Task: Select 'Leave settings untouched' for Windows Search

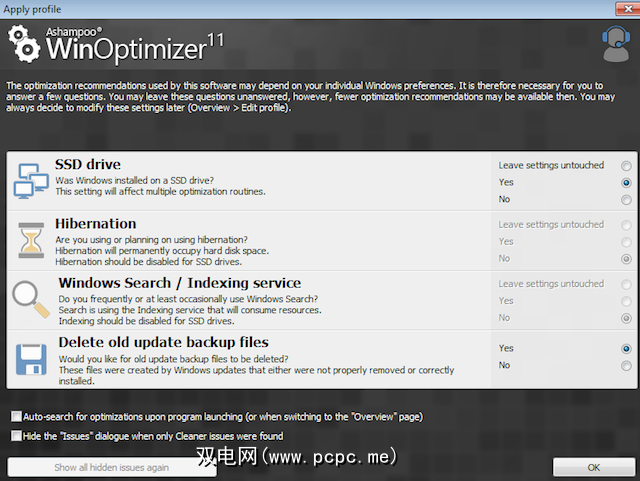Action: click(x=626, y=284)
